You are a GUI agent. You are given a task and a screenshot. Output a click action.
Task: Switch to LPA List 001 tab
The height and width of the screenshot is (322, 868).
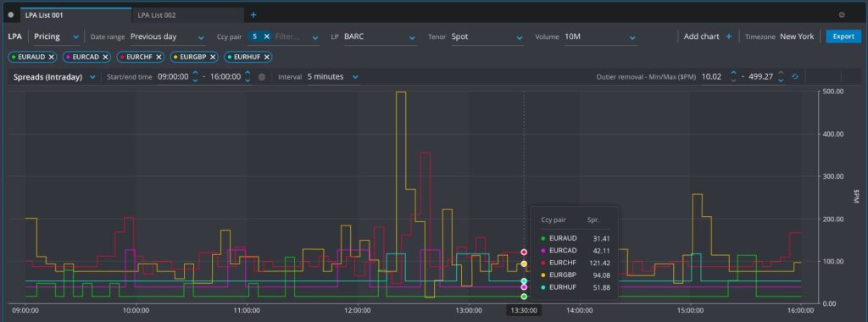pos(75,15)
